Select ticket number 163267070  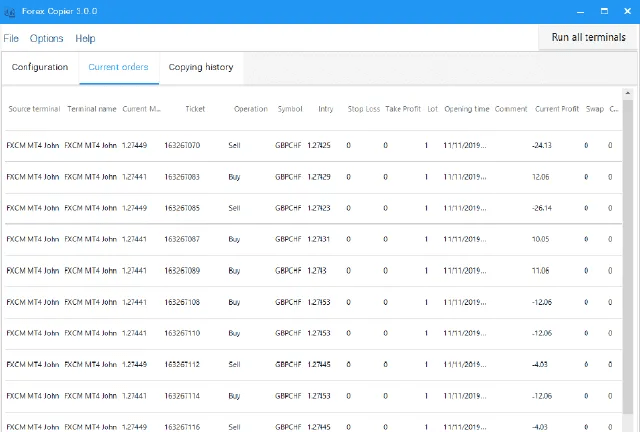(x=182, y=145)
